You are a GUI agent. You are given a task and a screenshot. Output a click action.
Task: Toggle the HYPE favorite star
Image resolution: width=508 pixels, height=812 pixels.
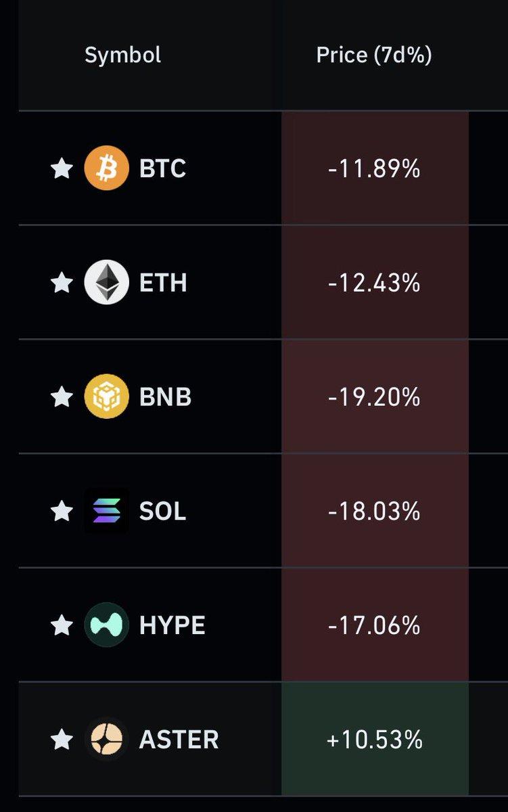pyautogui.click(x=62, y=625)
